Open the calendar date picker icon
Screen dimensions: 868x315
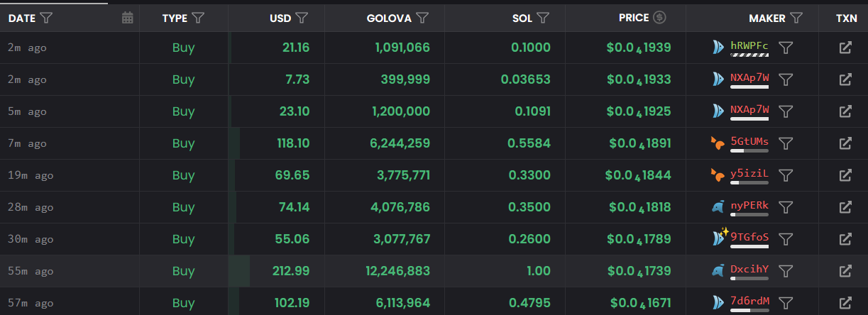(128, 18)
